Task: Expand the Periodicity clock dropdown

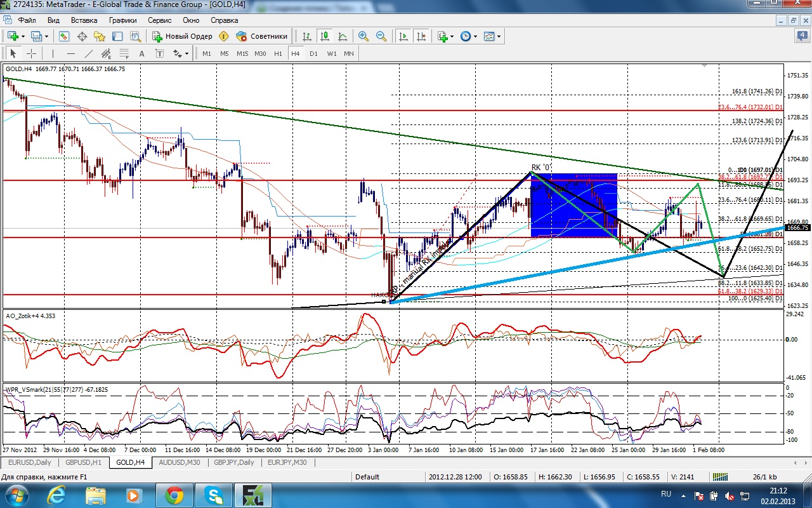Action: click(x=476, y=36)
